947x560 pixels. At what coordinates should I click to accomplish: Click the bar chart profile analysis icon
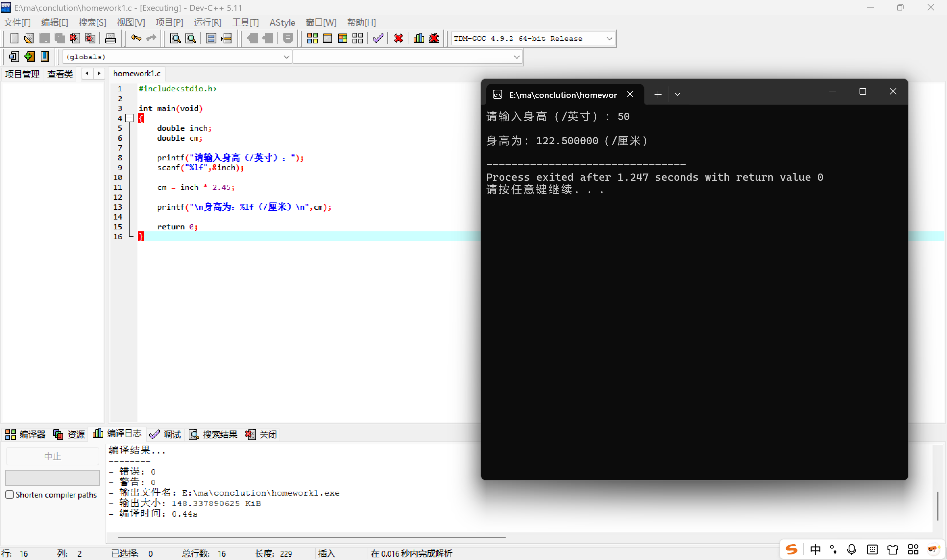(x=419, y=38)
